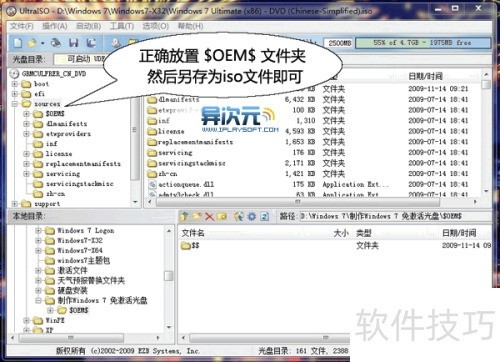
Task: Open the 启动(B) menu
Action: pos(89,26)
